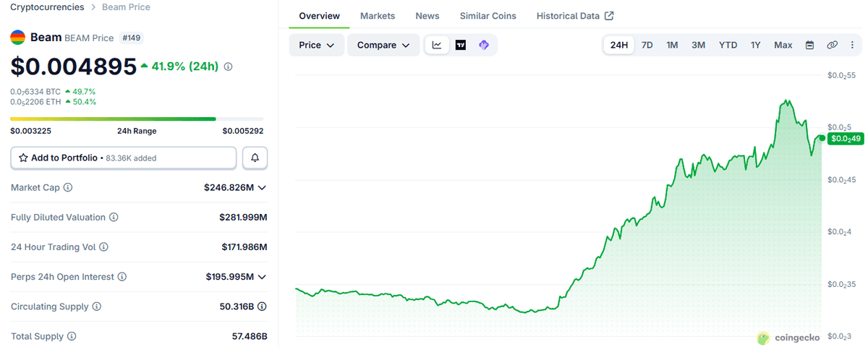Click the green $0.0₂49 price tag on chart
The height and width of the screenshot is (347, 868).
[x=846, y=138]
